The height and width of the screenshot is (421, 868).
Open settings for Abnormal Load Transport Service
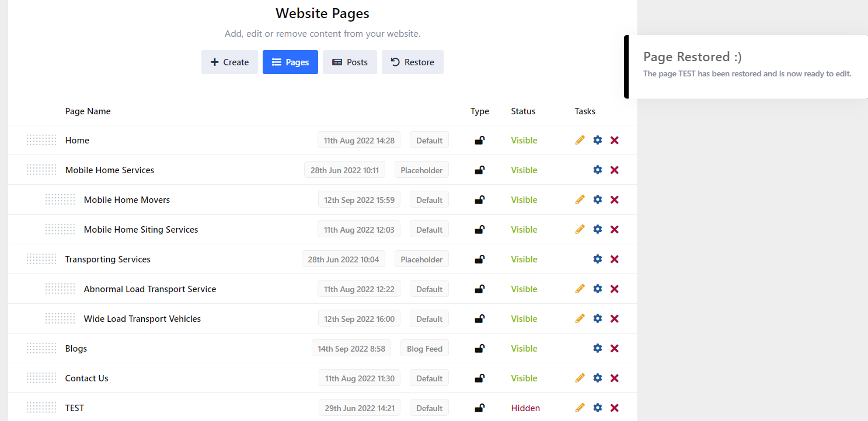tap(597, 289)
